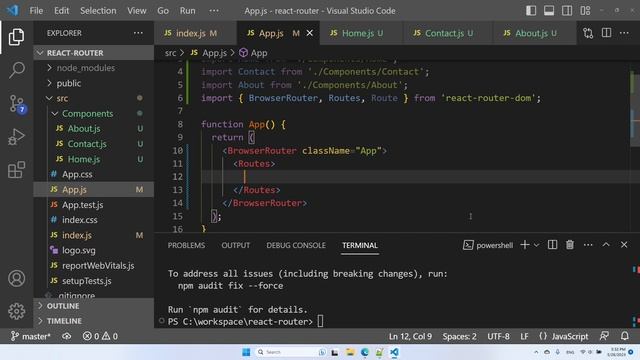Screen dimensions: 640x360
Task: Switch to About.js editor tab
Action: tap(535, 33)
